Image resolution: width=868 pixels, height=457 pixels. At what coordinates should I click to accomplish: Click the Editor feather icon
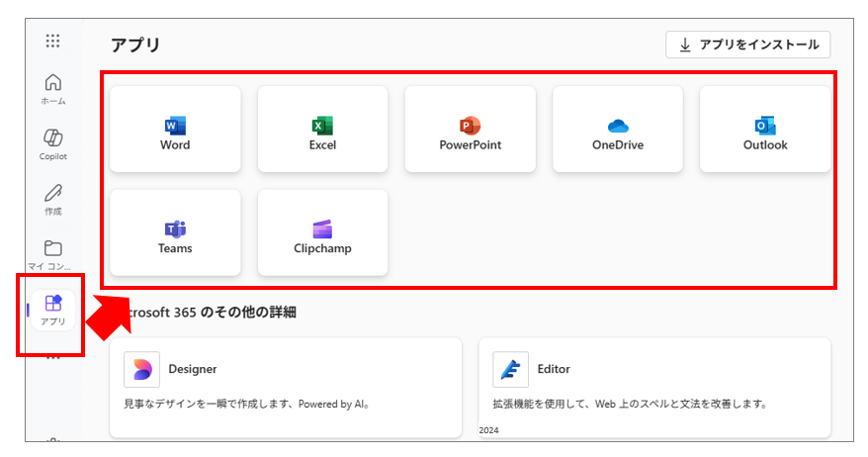coord(510,370)
